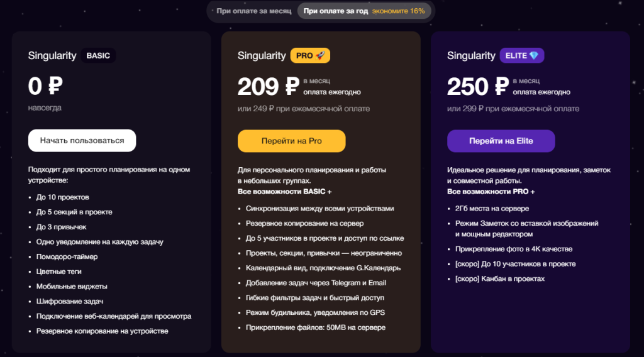Click the yellow «Перейти на Pro» button
Viewport: 644px width, 357px height.
pos(292,141)
